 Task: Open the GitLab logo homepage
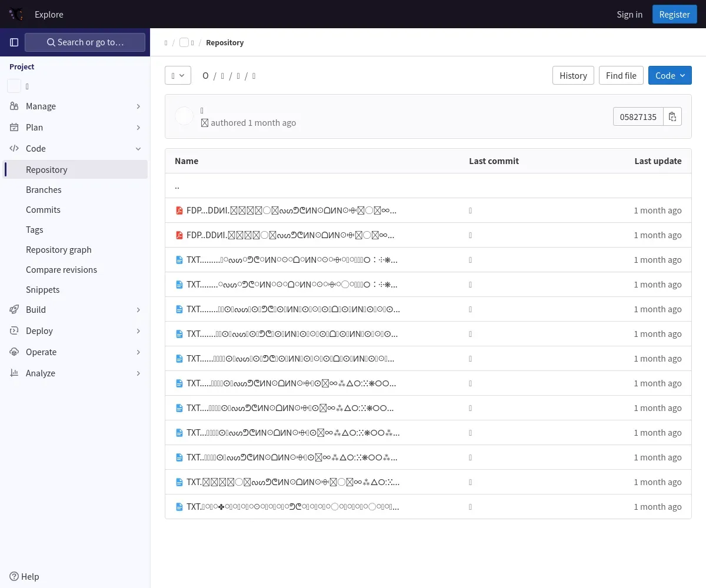tap(16, 14)
